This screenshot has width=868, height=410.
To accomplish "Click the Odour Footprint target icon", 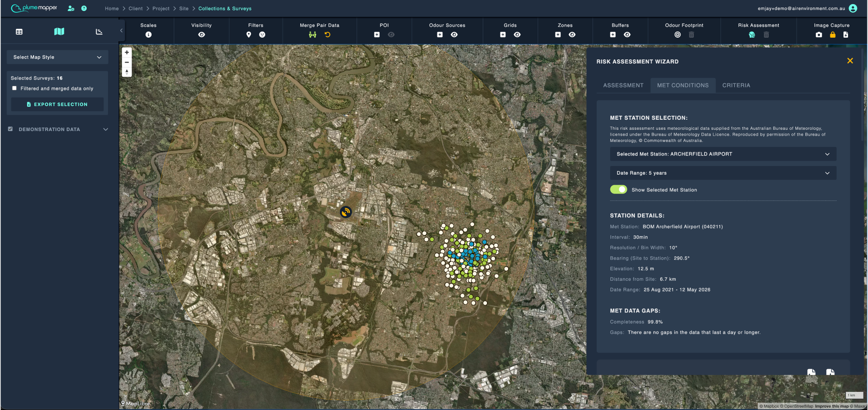I will (678, 35).
